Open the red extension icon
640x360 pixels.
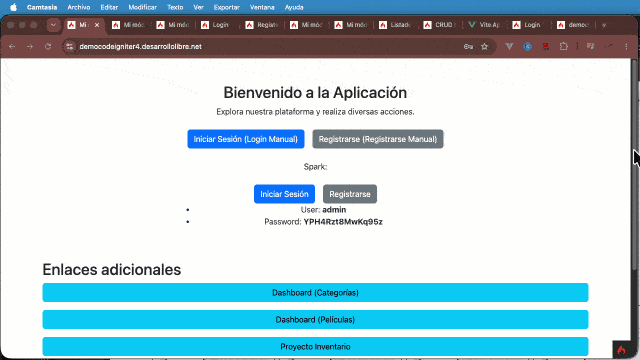pyautogui.click(x=546, y=47)
